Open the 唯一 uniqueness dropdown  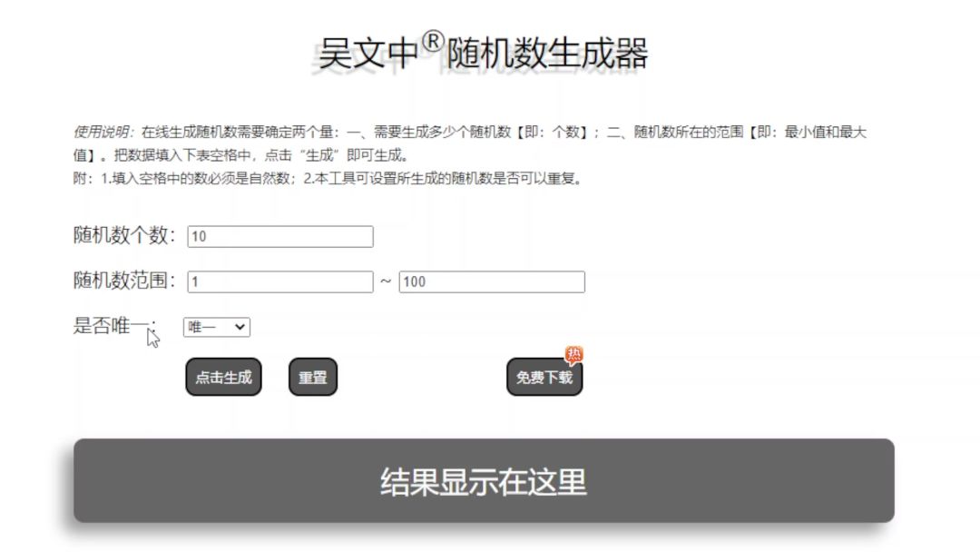(x=217, y=327)
